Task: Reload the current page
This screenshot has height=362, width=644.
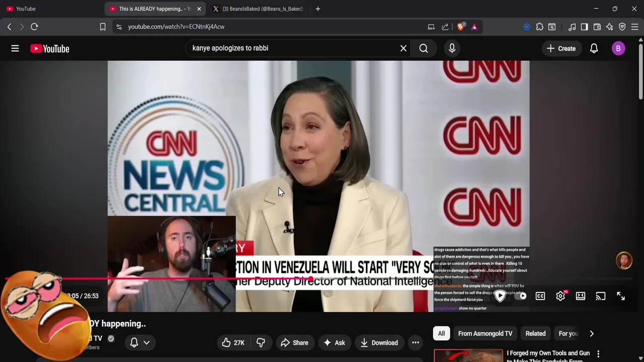Action: (x=34, y=27)
